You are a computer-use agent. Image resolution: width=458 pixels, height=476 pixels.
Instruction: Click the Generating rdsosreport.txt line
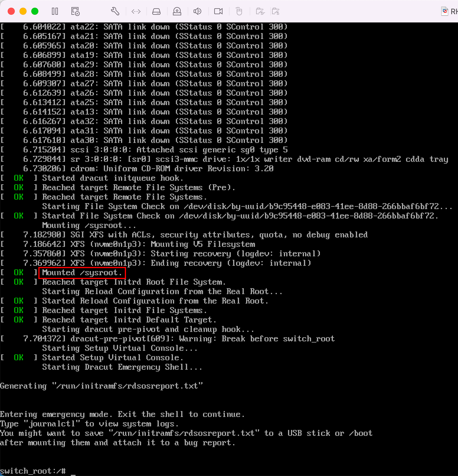tap(102, 386)
